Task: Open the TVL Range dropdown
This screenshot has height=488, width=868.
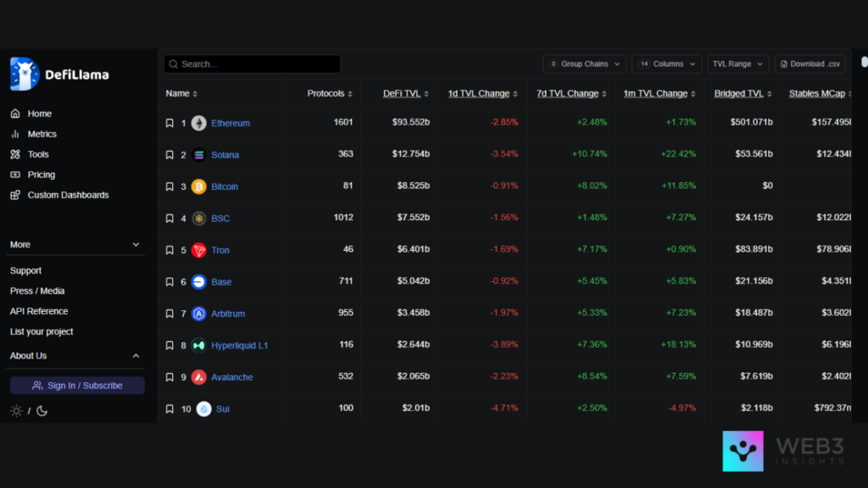Action: click(x=738, y=64)
